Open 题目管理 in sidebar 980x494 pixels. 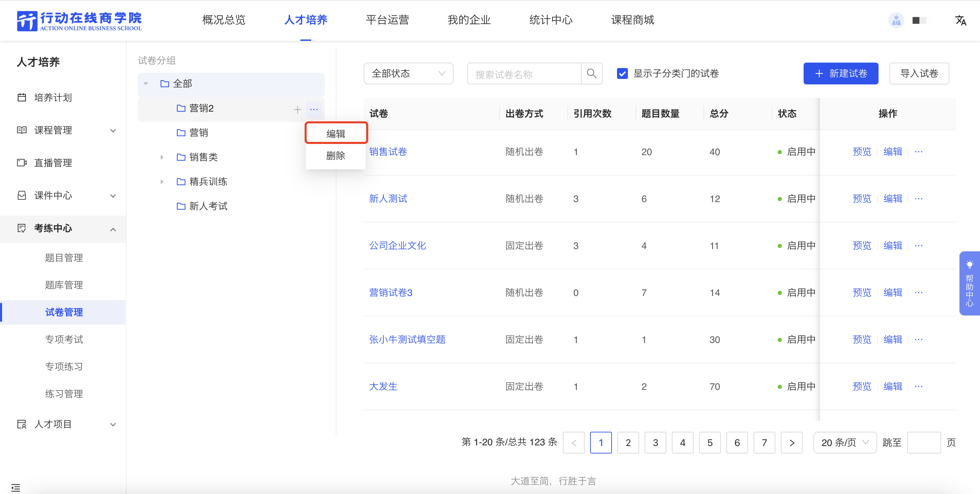(x=64, y=258)
